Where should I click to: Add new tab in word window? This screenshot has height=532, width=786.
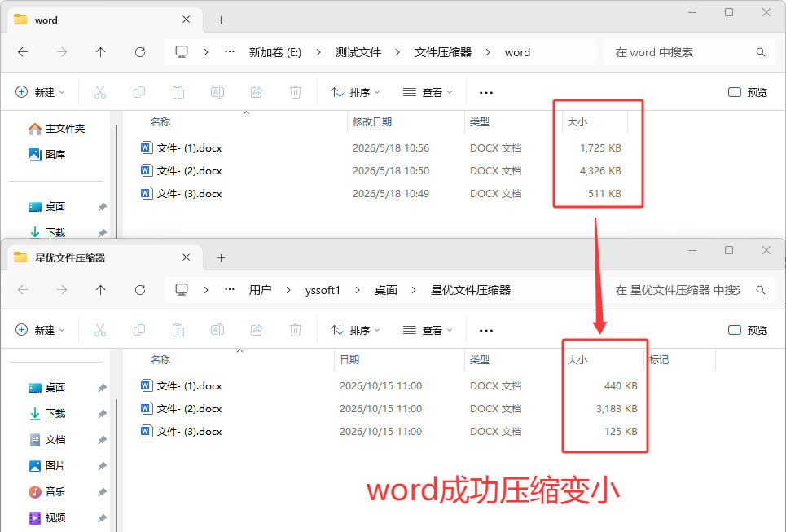pos(221,20)
